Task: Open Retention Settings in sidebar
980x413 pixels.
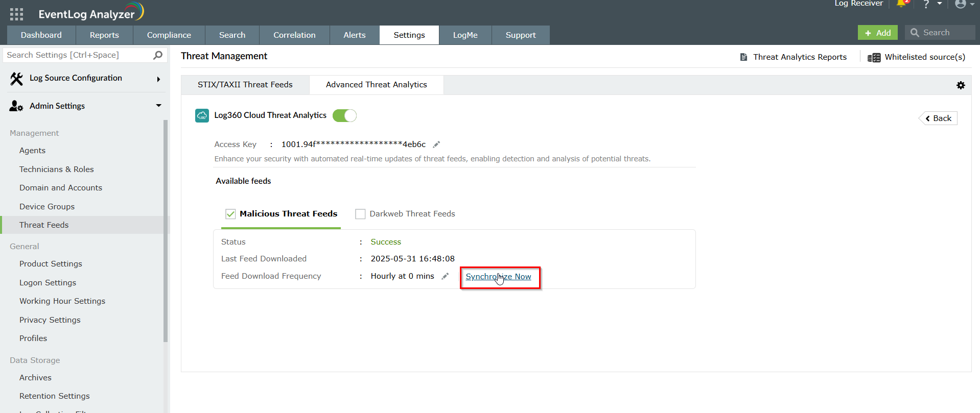Action: (x=55, y=396)
